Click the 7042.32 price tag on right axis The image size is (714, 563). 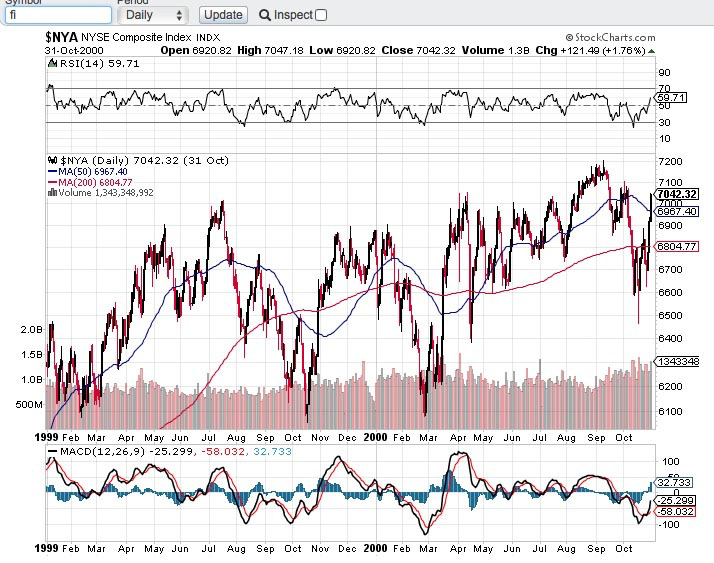[x=677, y=194]
